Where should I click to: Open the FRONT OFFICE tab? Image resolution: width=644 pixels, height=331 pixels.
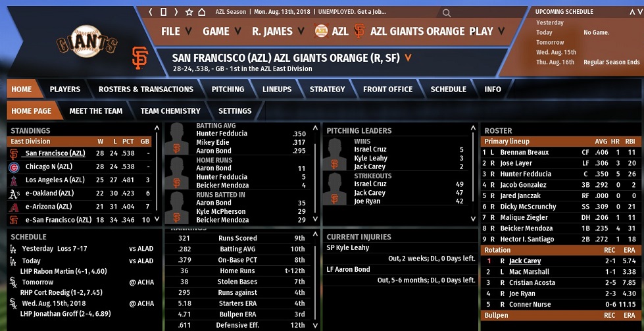pyautogui.click(x=387, y=89)
